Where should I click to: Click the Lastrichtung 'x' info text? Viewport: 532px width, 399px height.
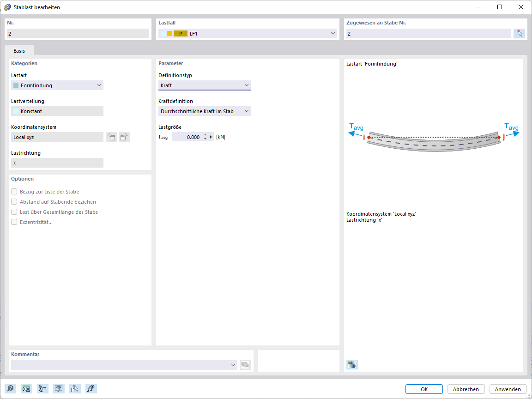(x=364, y=220)
